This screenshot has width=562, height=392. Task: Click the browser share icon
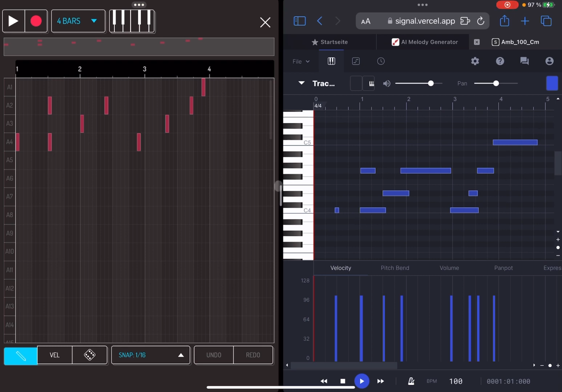(504, 21)
